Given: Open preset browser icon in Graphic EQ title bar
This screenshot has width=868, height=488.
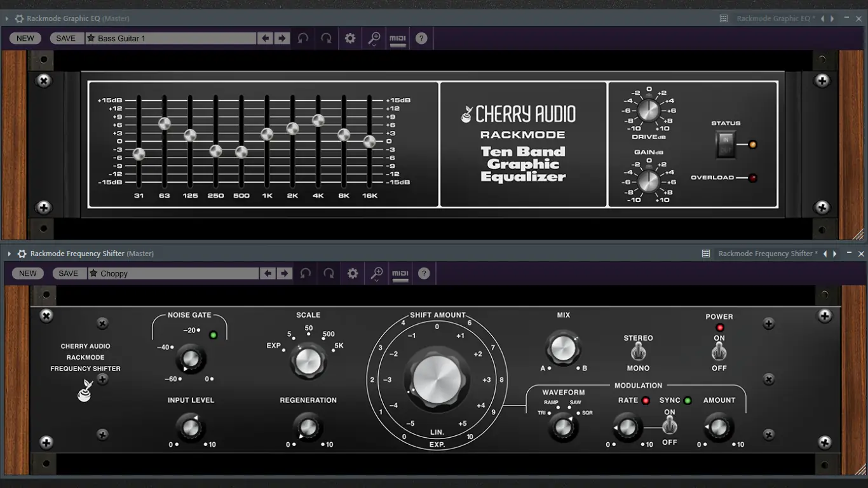Looking at the screenshot, I should [723, 18].
